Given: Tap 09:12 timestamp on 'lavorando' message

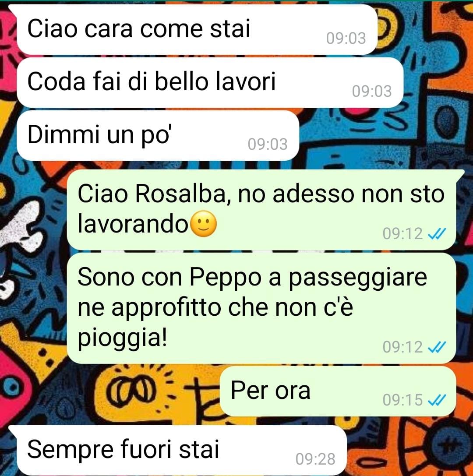Looking at the screenshot, I should tap(402, 234).
